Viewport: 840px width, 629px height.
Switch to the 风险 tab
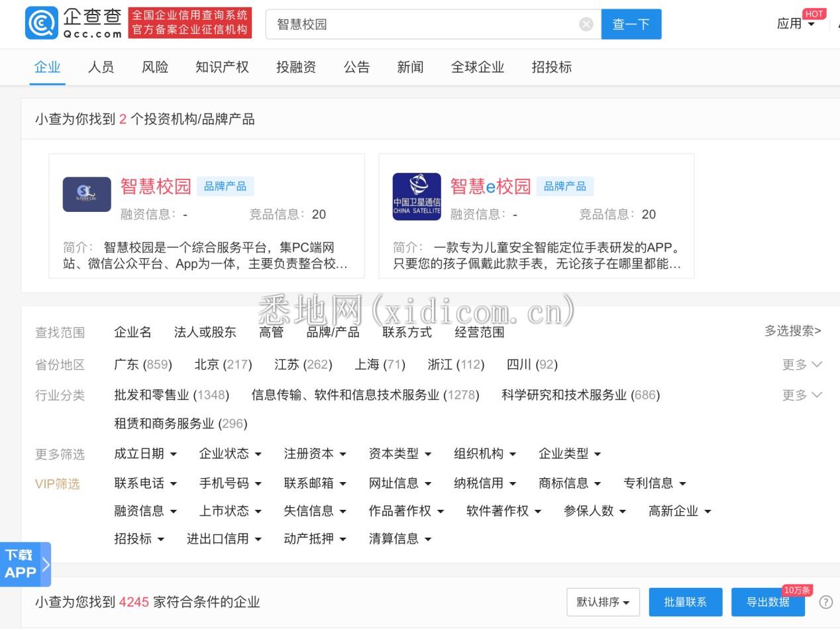(155, 67)
